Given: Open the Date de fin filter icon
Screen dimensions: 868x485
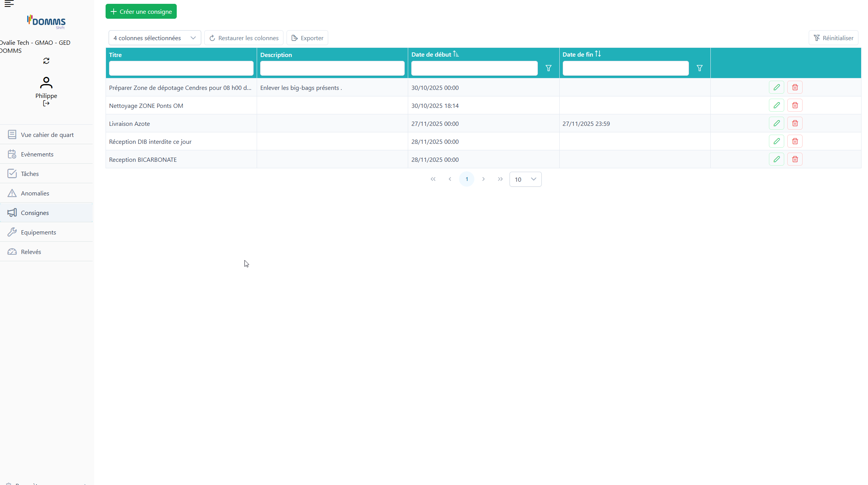Looking at the screenshot, I should [x=699, y=68].
